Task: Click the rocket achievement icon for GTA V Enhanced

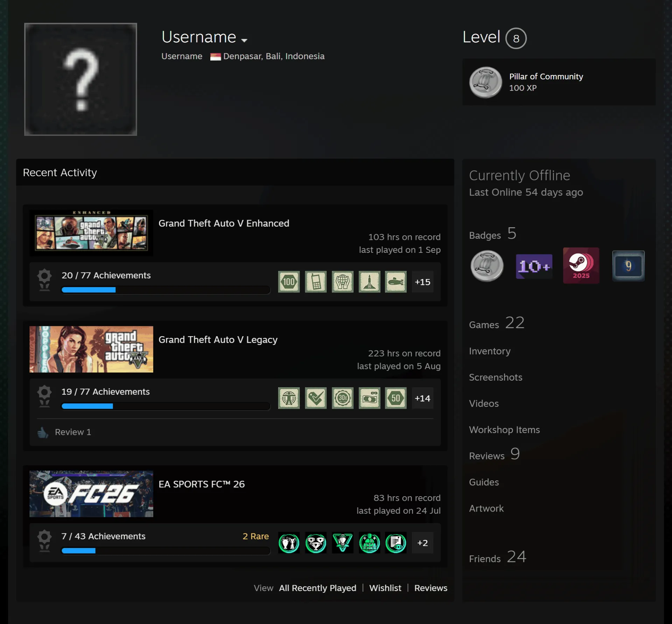Action: (x=369, y=282)
